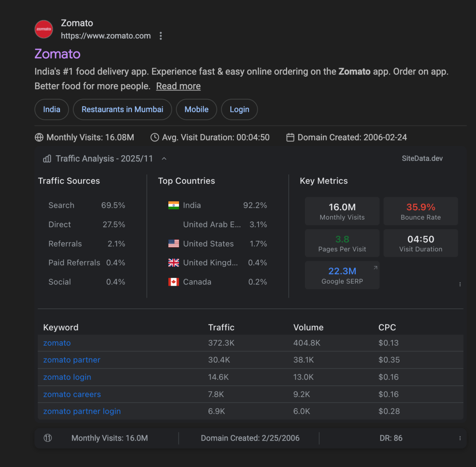This screenshot has width=476, height=467.
Task: Click the Search 69.5% traffic source row
Action: point(87,205)
